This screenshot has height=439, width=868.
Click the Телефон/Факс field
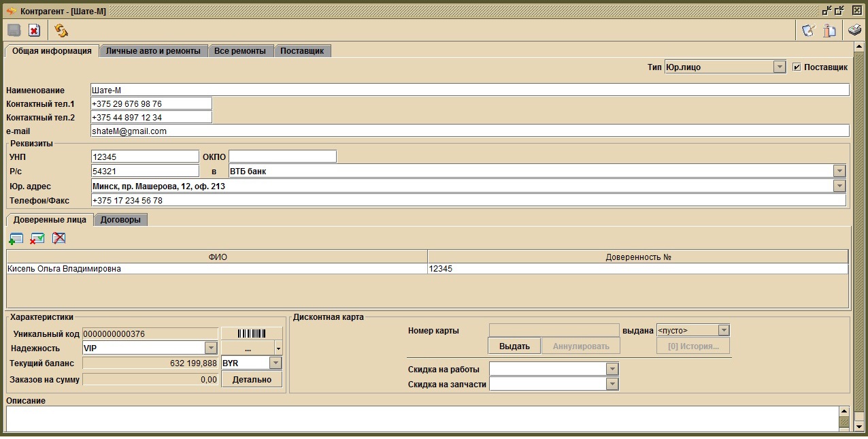468,200
